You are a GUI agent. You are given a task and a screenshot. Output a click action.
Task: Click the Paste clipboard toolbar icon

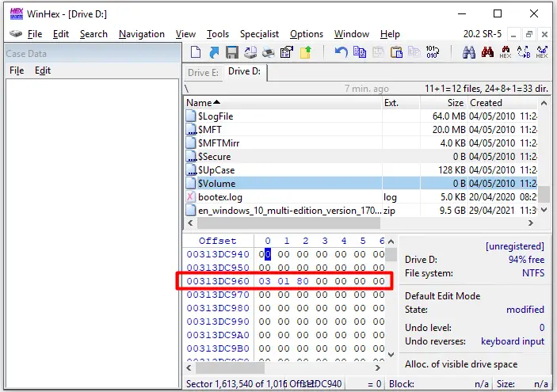click(396, 52)
